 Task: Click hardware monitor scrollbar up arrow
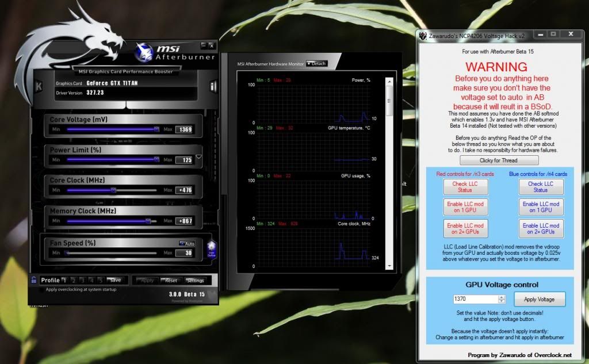pos(389,82)
